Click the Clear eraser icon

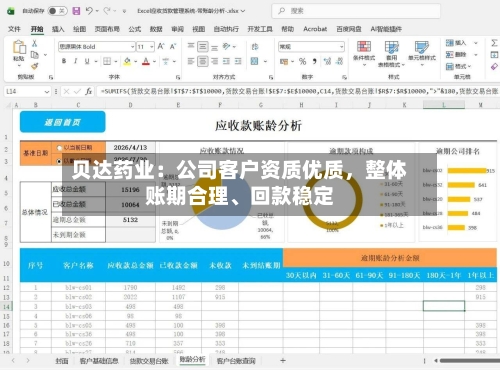tap(494, 66)
